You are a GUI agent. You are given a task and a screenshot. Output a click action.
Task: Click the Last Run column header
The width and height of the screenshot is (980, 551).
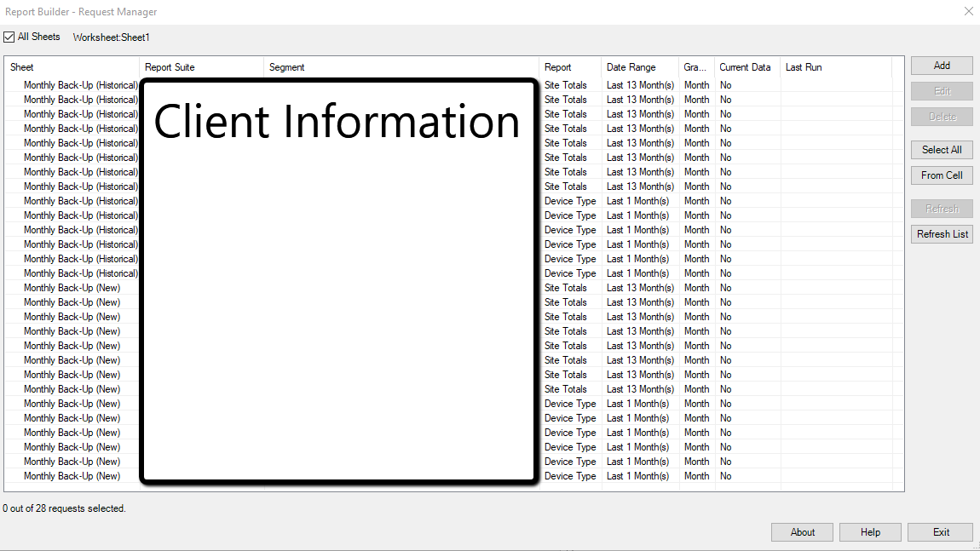coord(835,67)
